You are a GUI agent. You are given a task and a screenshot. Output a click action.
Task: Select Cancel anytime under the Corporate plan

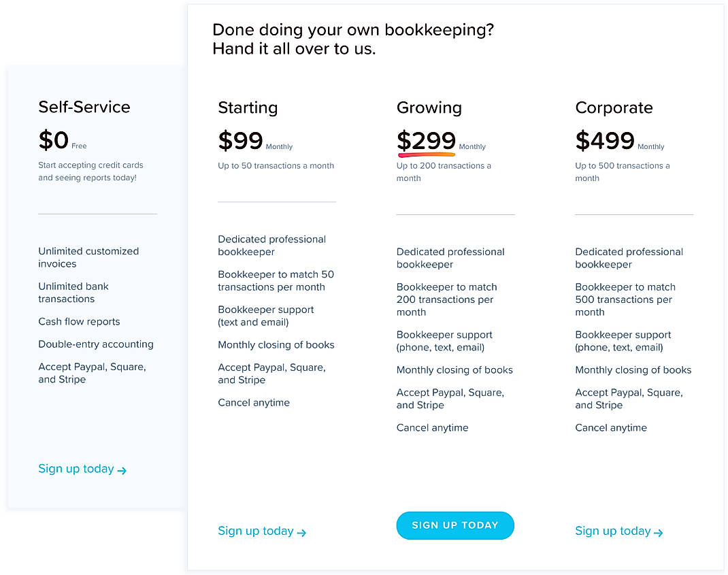[611, 427]
